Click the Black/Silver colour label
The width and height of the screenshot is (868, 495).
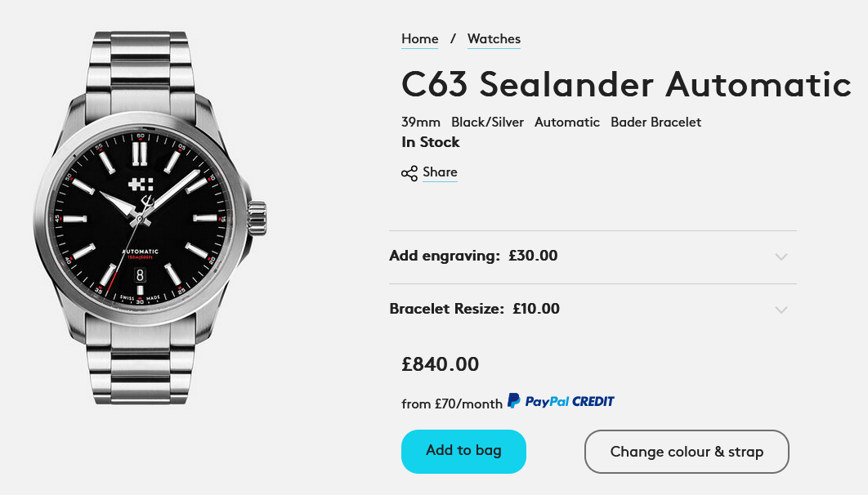pos(487,123)
